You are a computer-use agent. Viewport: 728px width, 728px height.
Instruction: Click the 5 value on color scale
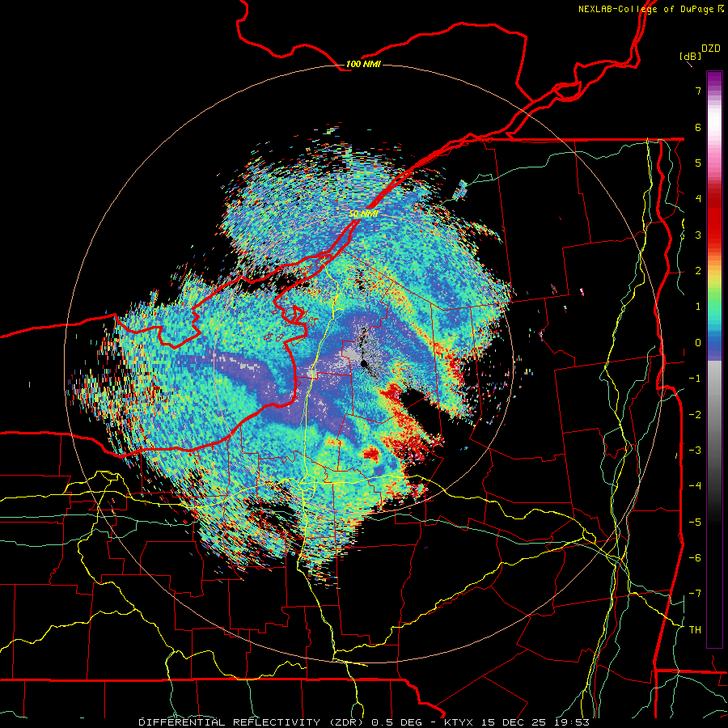698,163
